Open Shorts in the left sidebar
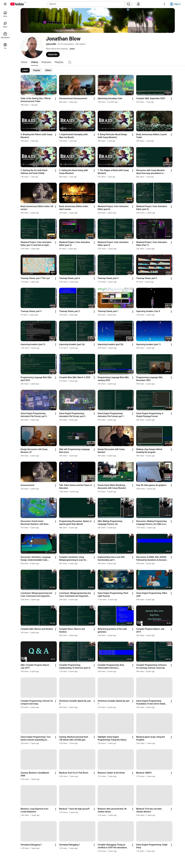Image resolution: width=185 pixels, height=868 pixels. [x=5, y=25]
